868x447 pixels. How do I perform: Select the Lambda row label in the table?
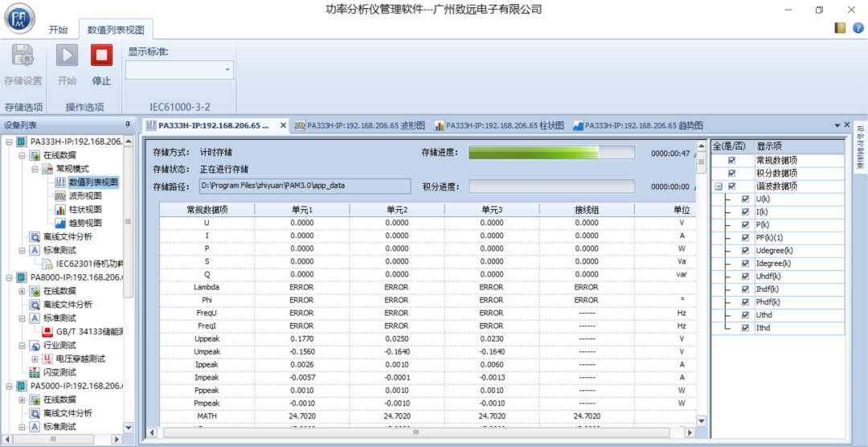pos(207,288)
